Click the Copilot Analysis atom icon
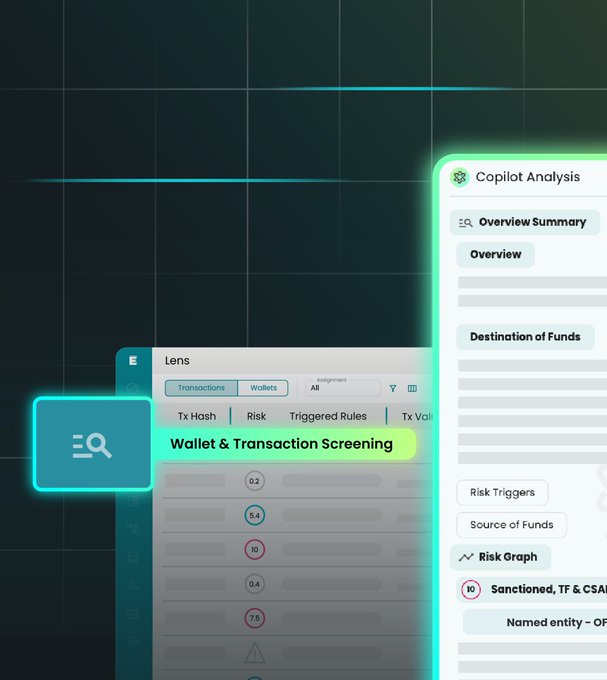 [x=460, y=177]
